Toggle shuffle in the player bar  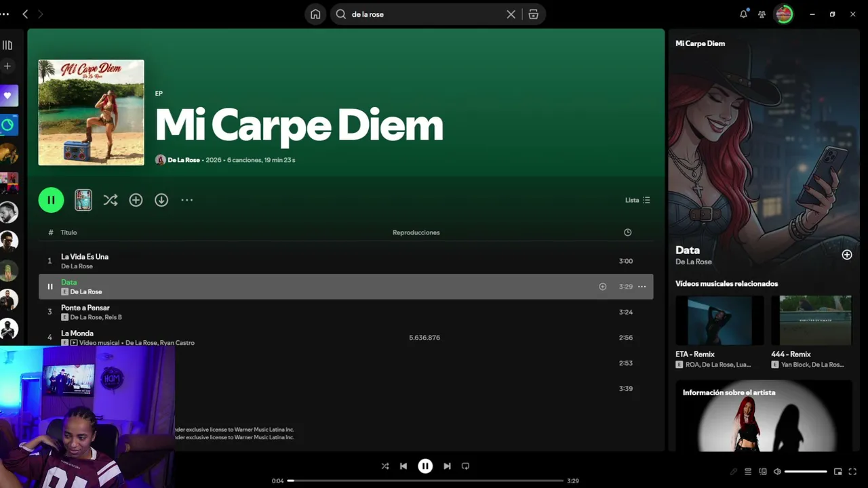(x=385, y=466)
